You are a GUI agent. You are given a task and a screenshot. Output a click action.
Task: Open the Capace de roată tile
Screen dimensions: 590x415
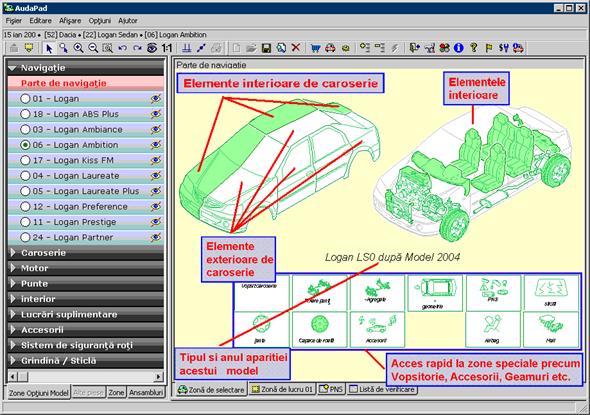click(320, 330)
